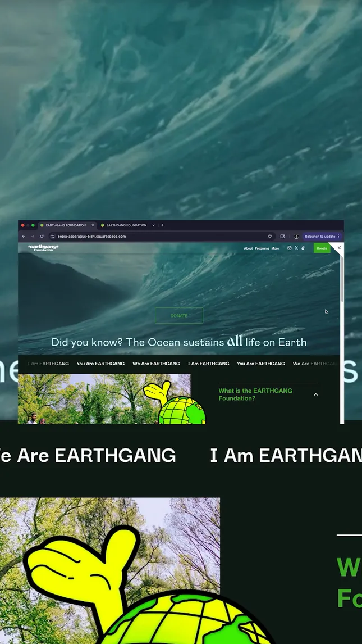This screenshot has height=644, width=362.
Task: Click the green Donate button in header
Action: click(x=322, y=248)
